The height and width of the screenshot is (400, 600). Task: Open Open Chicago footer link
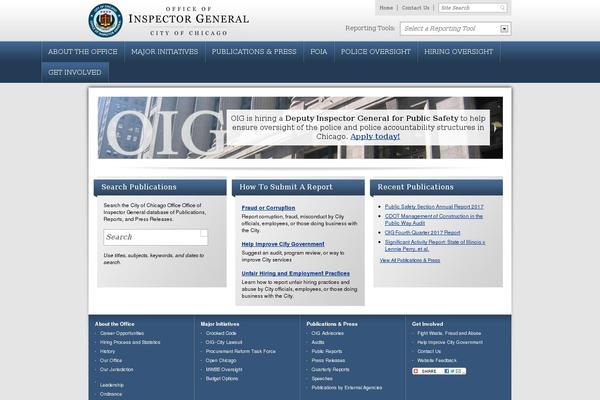221,361
